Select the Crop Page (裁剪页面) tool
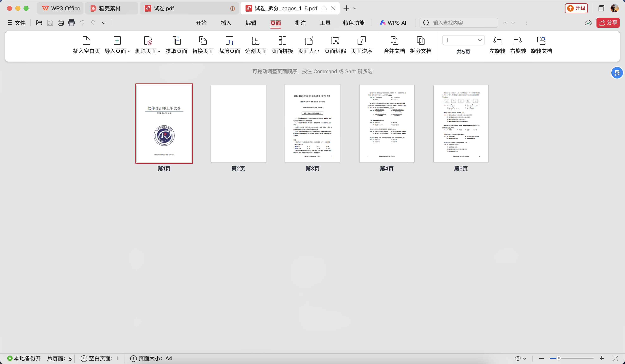The height and width of the screenshot is (364, 625). click(x=229, y=41)
